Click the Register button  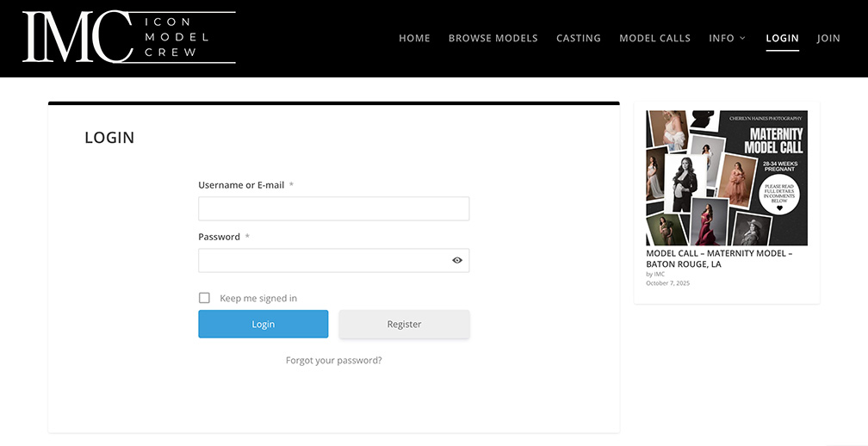click(x=404, y=324)
